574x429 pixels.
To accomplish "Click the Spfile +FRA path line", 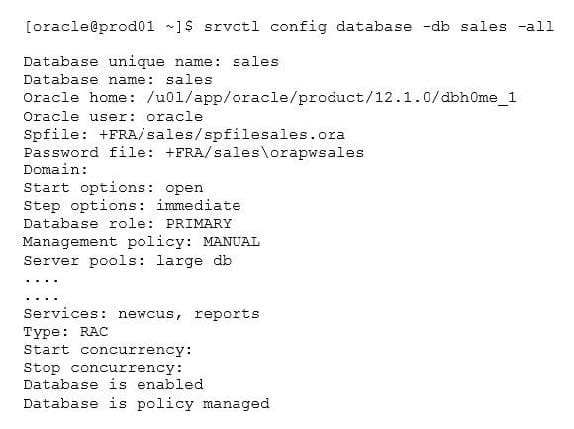I will pyautogui.click(x=184, y=134).
